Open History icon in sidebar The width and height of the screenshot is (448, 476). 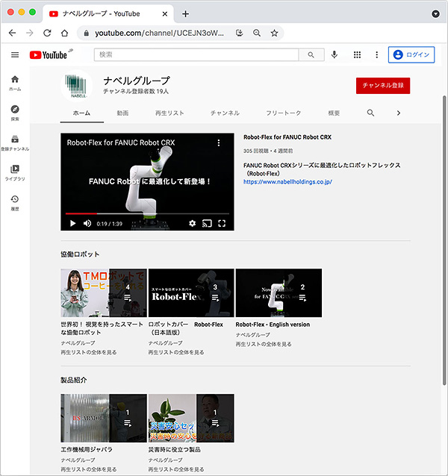(x=15, y=203)
